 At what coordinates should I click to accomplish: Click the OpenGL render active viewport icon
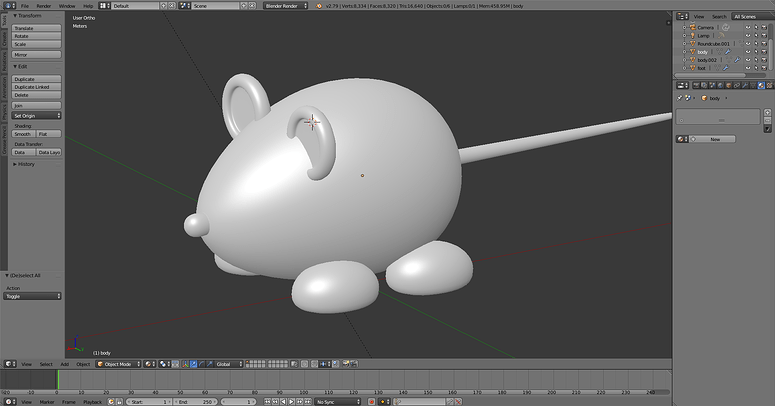pos(345,364)
